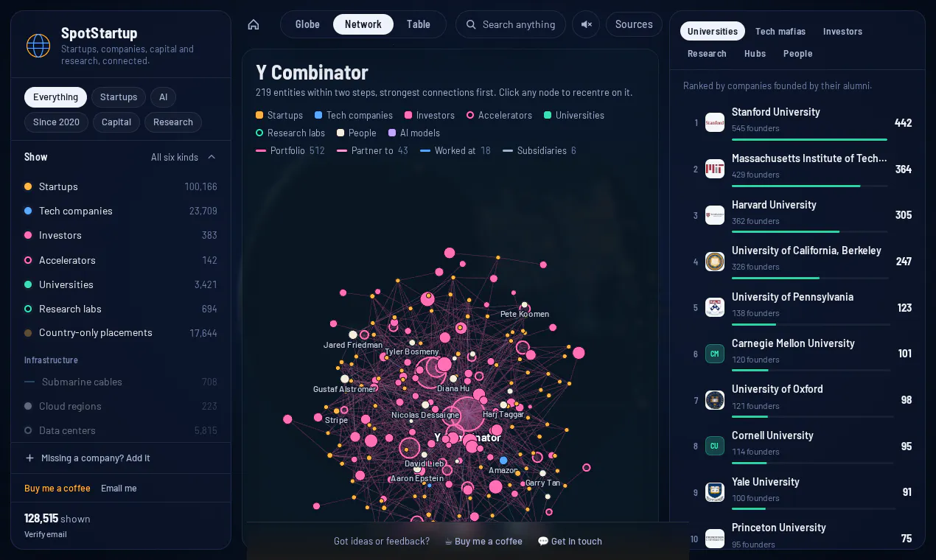Switch to the Network view
The image size is (936, 560).
coord(363,24)
